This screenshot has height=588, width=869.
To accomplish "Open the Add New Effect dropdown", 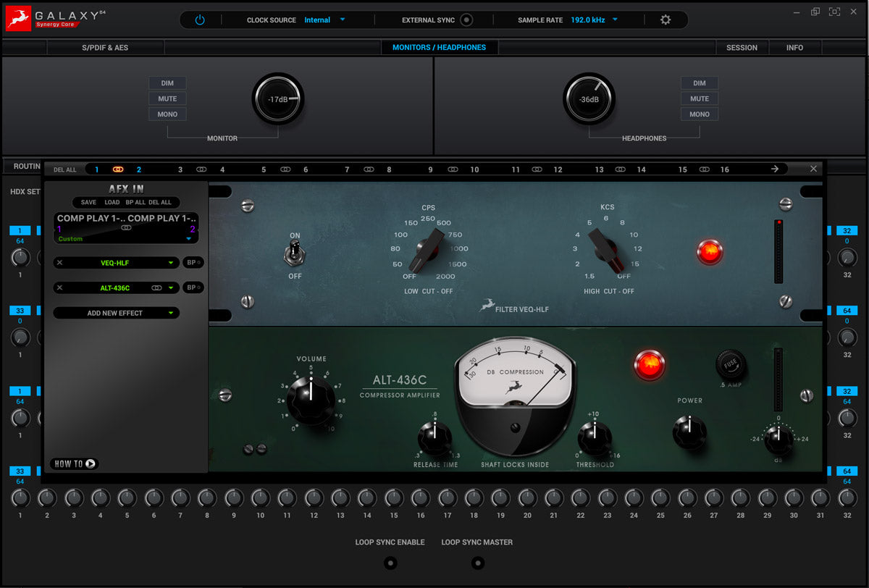I will point(116,313).
